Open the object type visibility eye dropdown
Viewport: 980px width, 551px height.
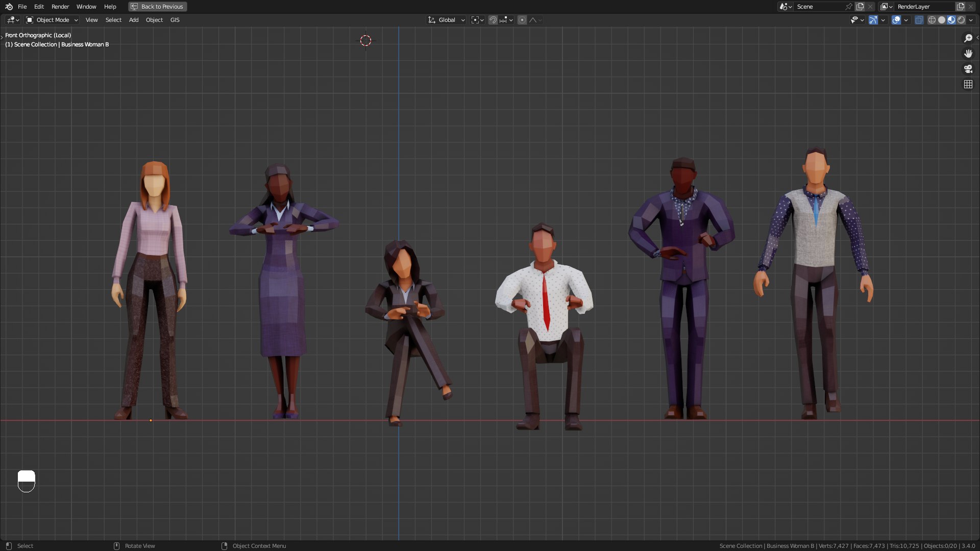pyautogui.click(x=857, y=20)
